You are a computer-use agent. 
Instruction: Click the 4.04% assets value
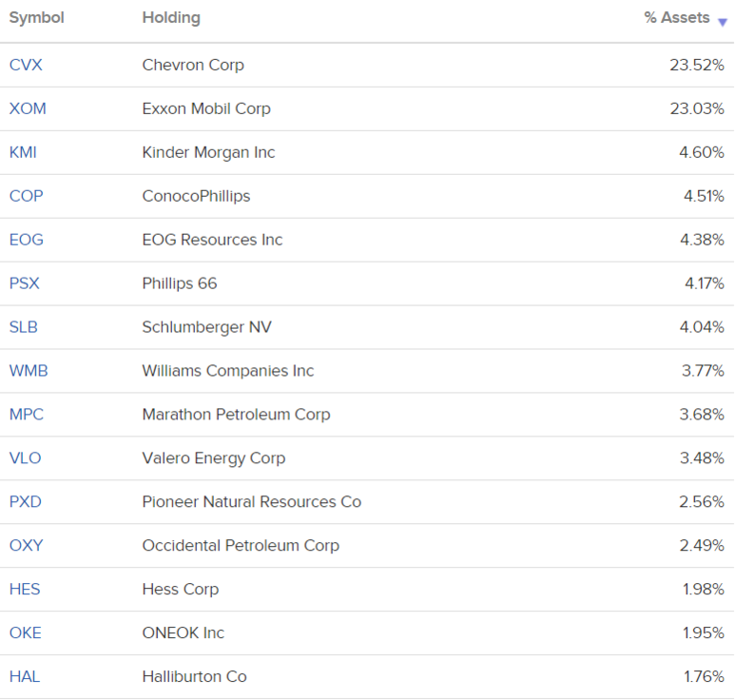702,327
